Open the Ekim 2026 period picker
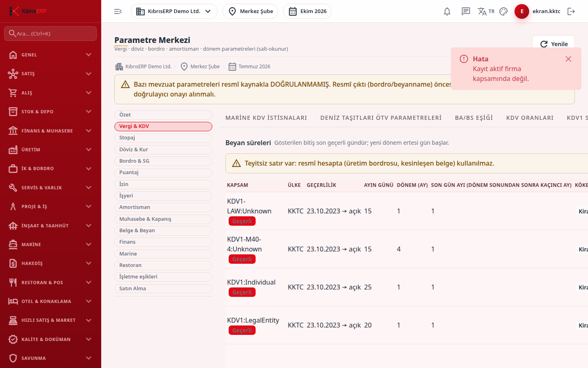Viewport: 588px width, 368px height. pyautogui.click(x=307, y=11)
